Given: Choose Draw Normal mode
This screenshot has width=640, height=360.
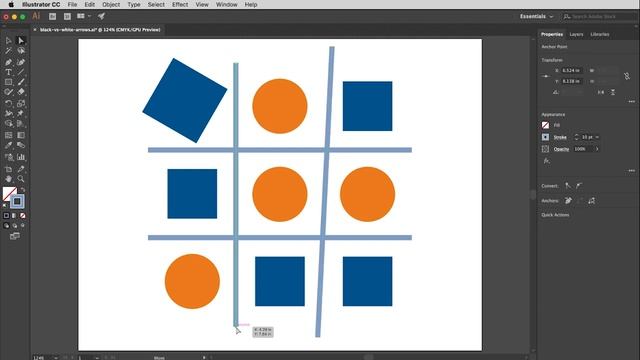Looking at the screenshot, I should click(6, 225).
